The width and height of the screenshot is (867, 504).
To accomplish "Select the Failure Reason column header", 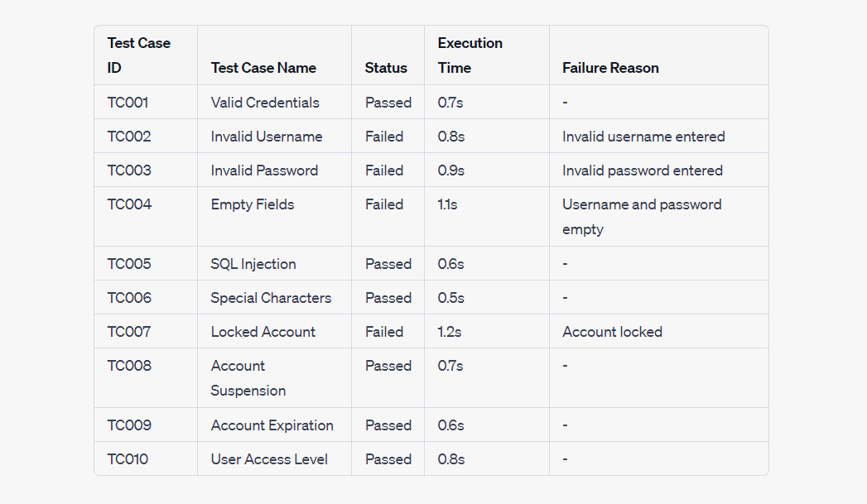I will tap(610, 68).
